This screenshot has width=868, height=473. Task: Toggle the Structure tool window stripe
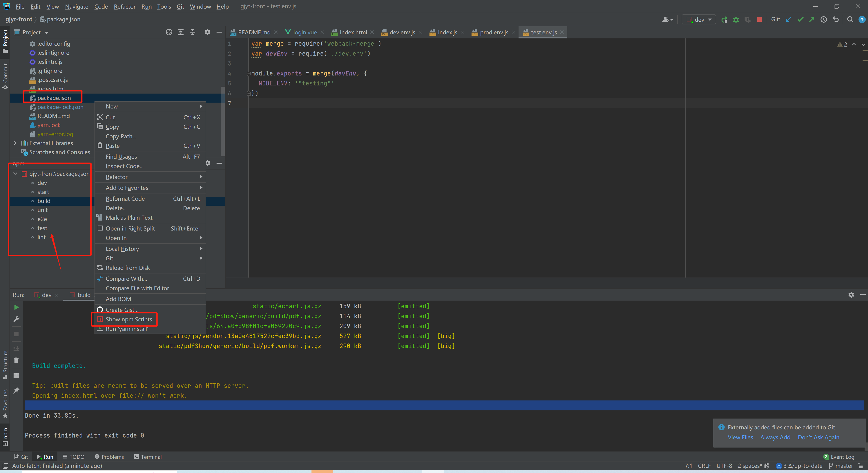point(5,365)
